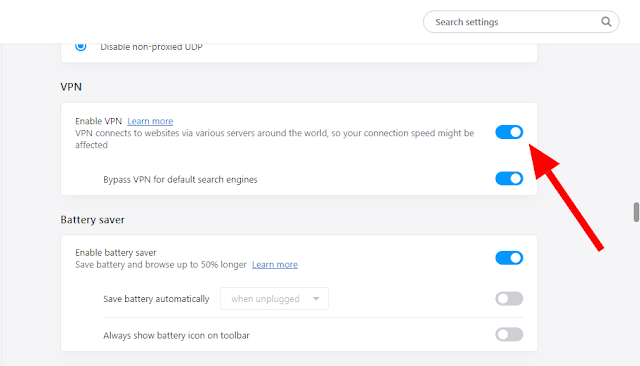Enable Save battery automatically switch
Viewport: 640px width, 366px height.
pyautogui.click(x=509, y=299)
